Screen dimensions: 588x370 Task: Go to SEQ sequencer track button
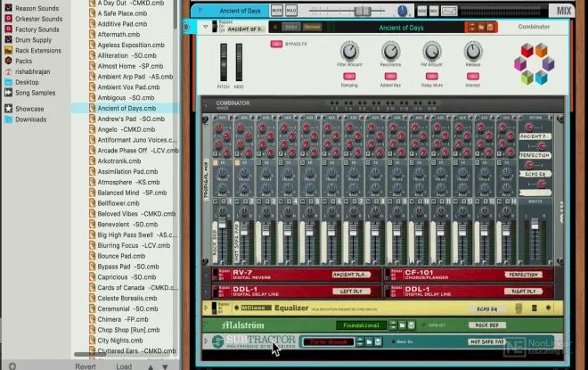[x=422, y=11]
